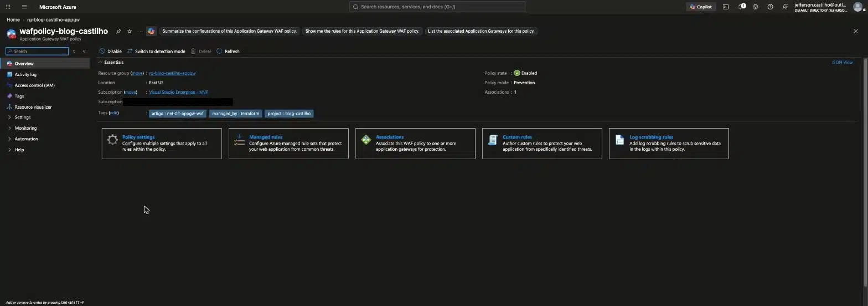The image size is (868, 306).
Task: Click tag managed_by : terraform
Action: (235, 113)
